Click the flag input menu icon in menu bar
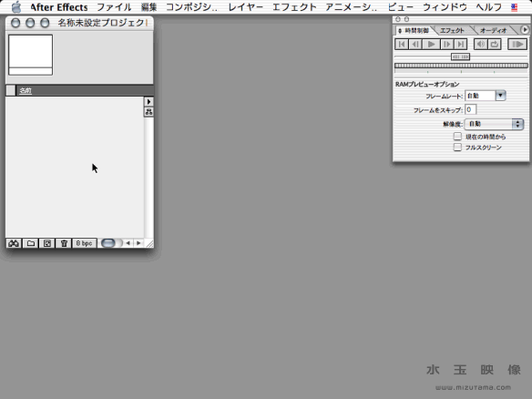The width and height of the screenshot is (532, 399). [x=515, y=7]
